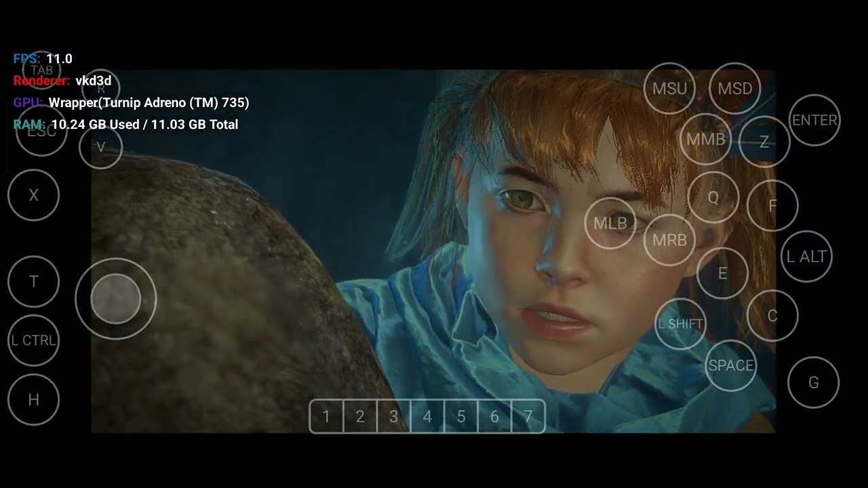This screenshot has width=868, height=488.
Task: Select number key 3 in hotbar
Action: 393,416
